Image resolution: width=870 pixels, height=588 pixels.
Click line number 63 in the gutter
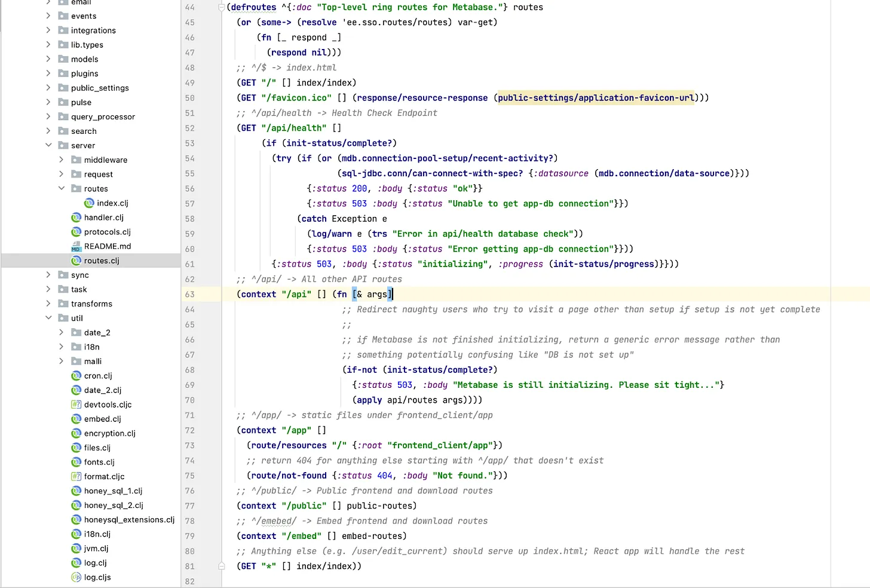[x=189, y=294]
